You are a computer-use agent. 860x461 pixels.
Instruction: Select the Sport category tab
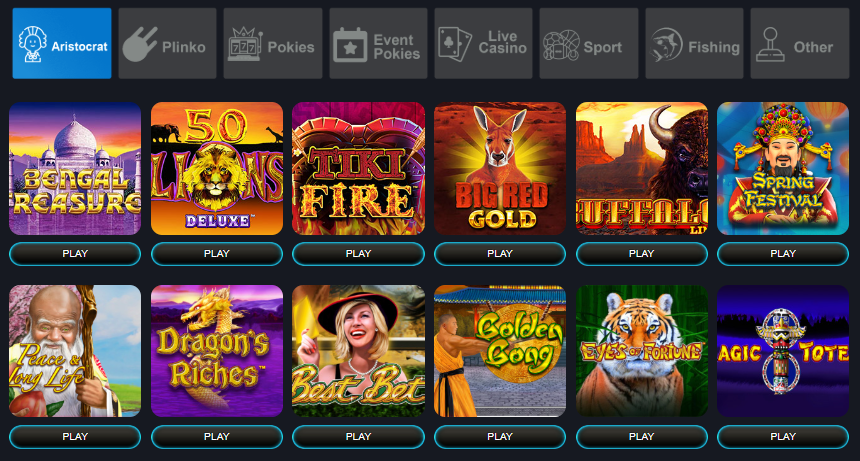[589, 43]
